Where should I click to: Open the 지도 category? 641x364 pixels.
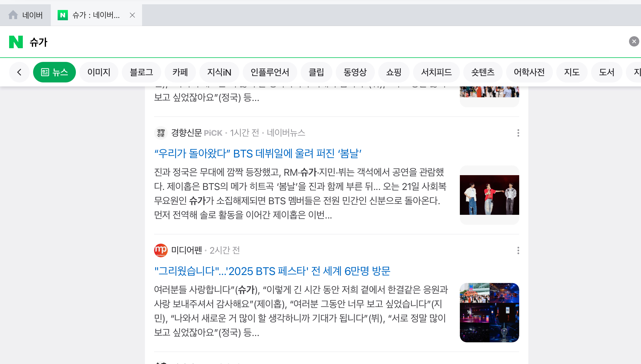572,72
